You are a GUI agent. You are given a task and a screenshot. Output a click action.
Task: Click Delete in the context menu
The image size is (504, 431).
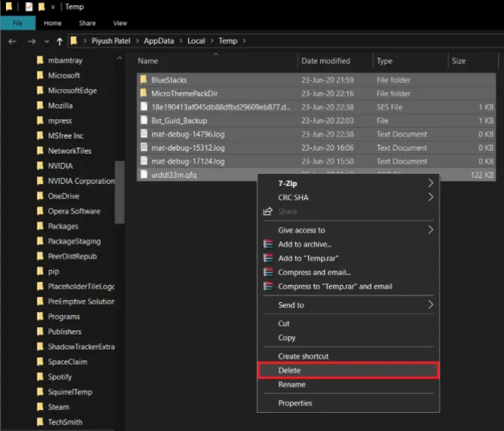click(348, 370)
